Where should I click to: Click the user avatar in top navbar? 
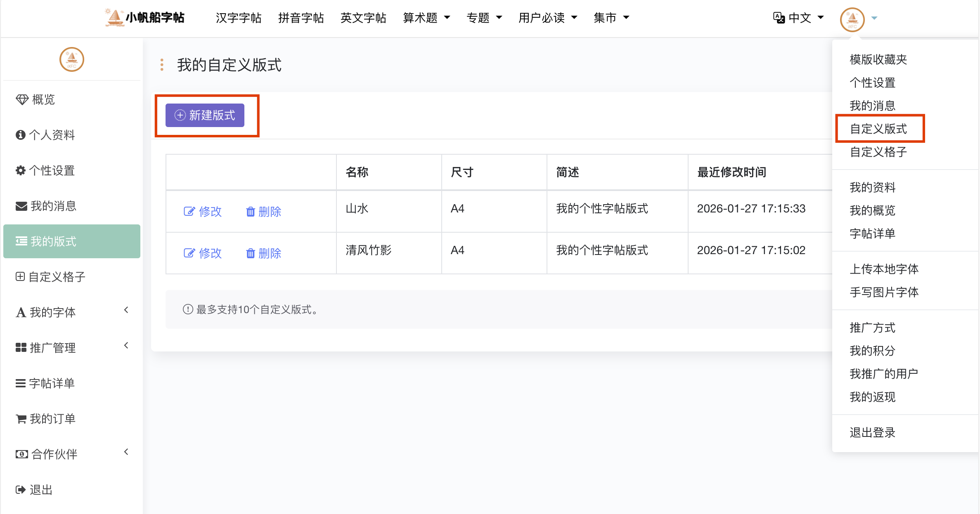click(852, 19)
